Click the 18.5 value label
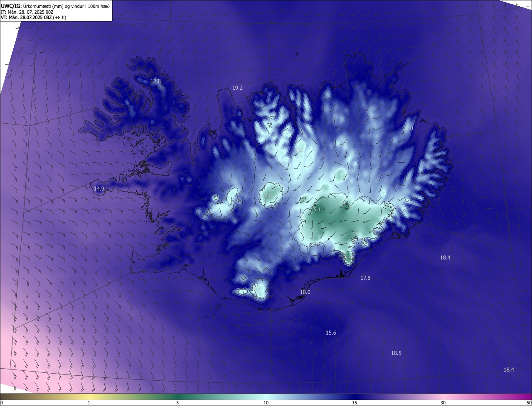The height and width of the screenshot is (406, 532). [x=396, y=353]
